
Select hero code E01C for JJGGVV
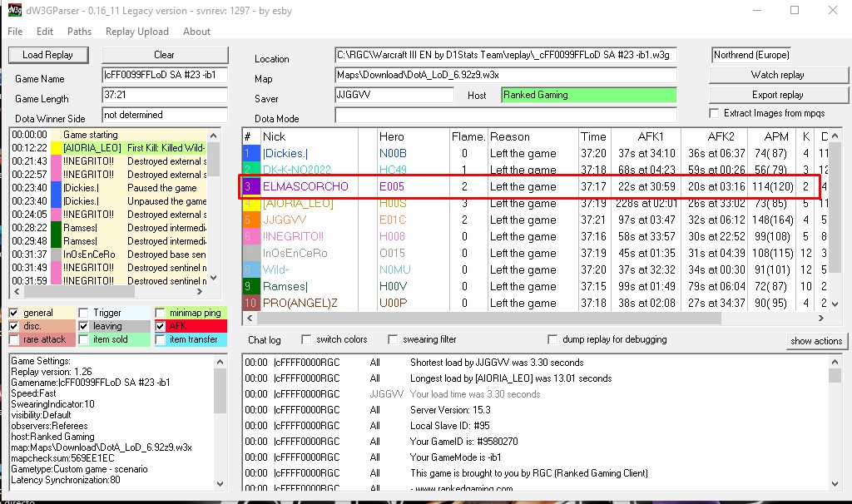coord(393,220)
